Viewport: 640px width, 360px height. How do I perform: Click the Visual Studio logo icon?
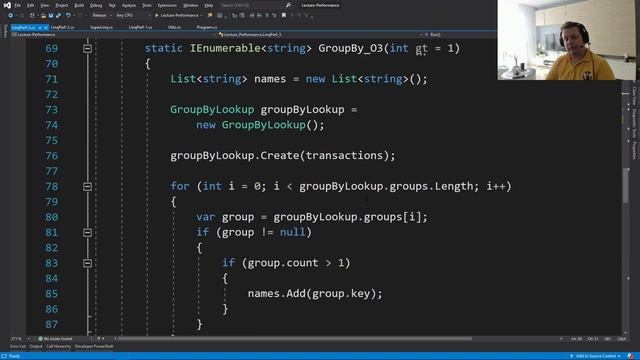(7, 5)
